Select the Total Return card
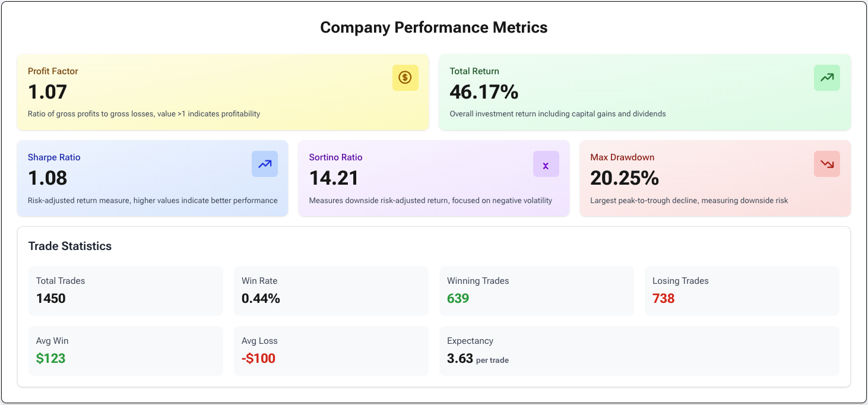Screen dimensions: 868x405 click(x=645, y=92)
